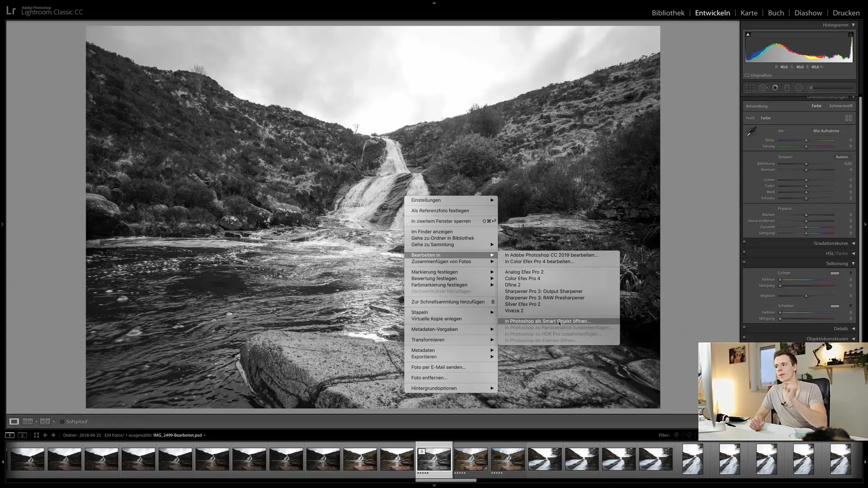Select second window display button 2
Screen dimensions: 868x488
22,435
